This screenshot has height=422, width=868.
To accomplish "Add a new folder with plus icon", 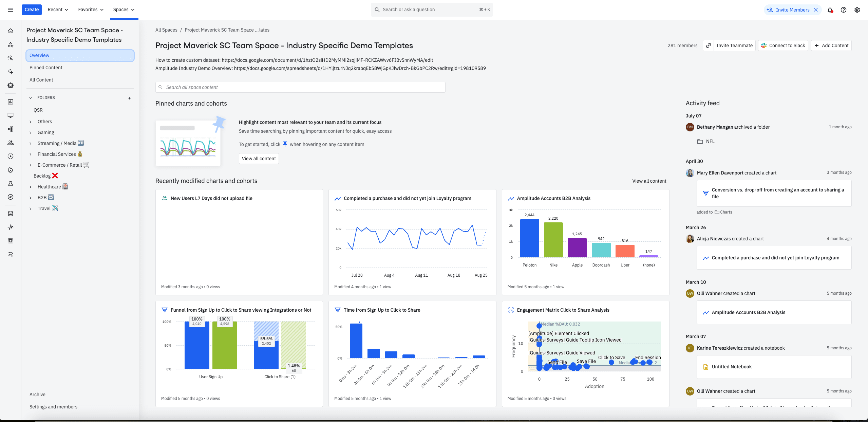I will pyautogui.click(x=130, y=98).
